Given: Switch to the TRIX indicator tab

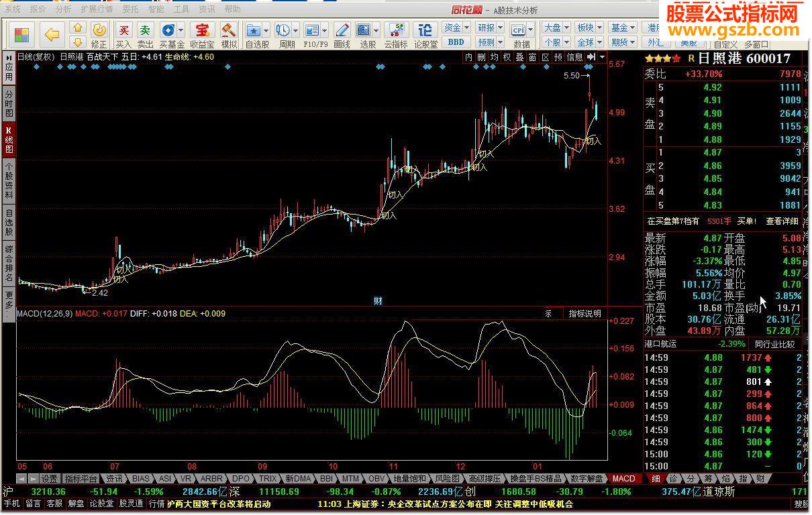Looking at the screenshot, I should point(268,479).
